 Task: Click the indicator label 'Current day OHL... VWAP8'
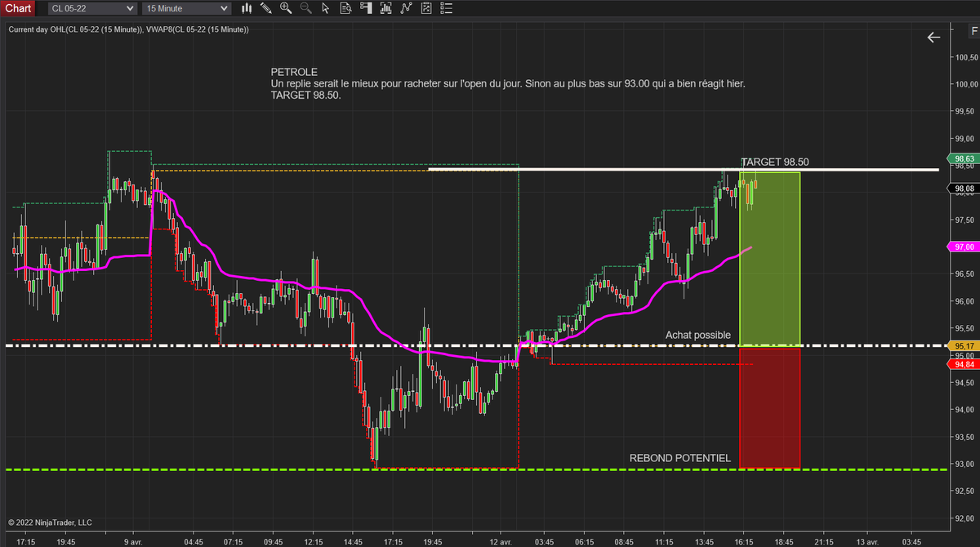coord(128,29)
